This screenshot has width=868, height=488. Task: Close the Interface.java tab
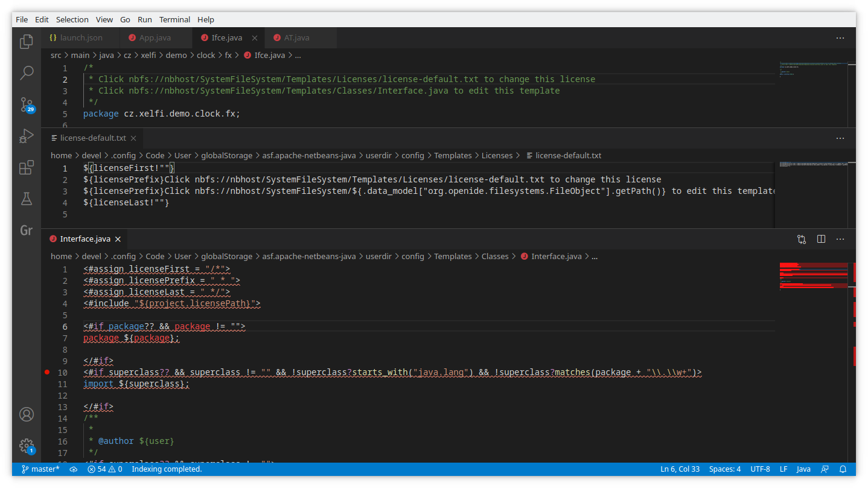pos(118,239)
